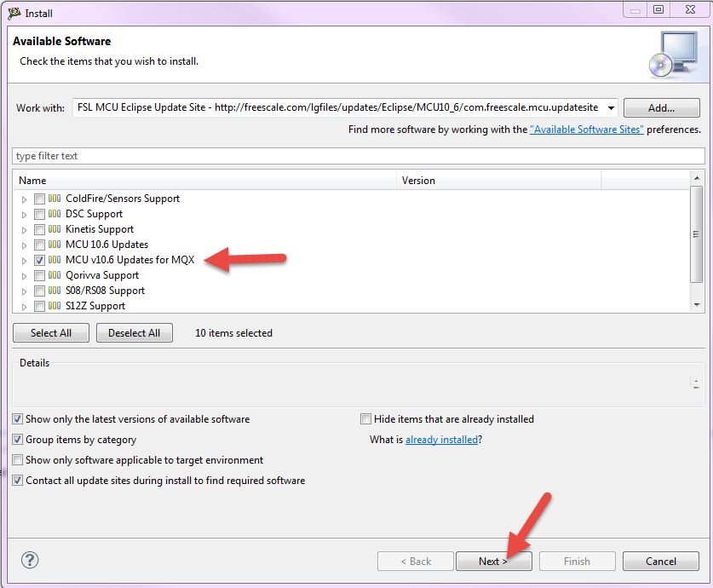This screenshot has width=713, height=588.
Task: Toggle Group items by category checkbox
Action: point(17,439)
